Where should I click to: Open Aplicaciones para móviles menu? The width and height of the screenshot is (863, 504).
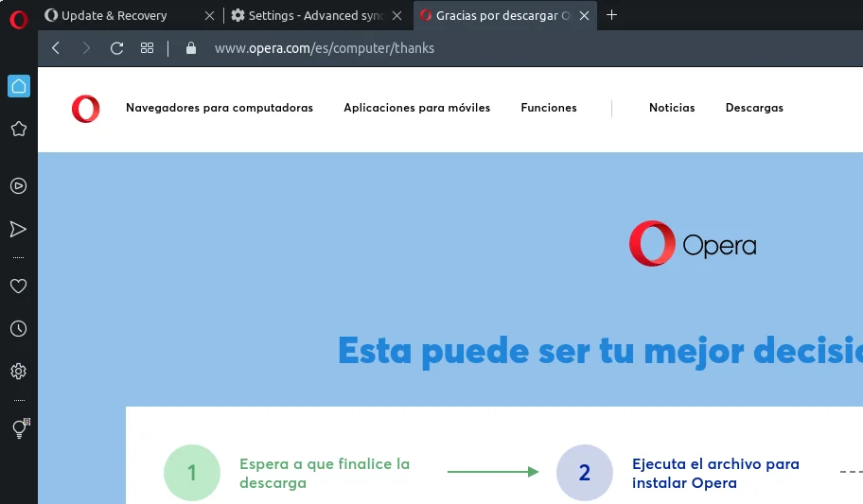coord(416,108)
